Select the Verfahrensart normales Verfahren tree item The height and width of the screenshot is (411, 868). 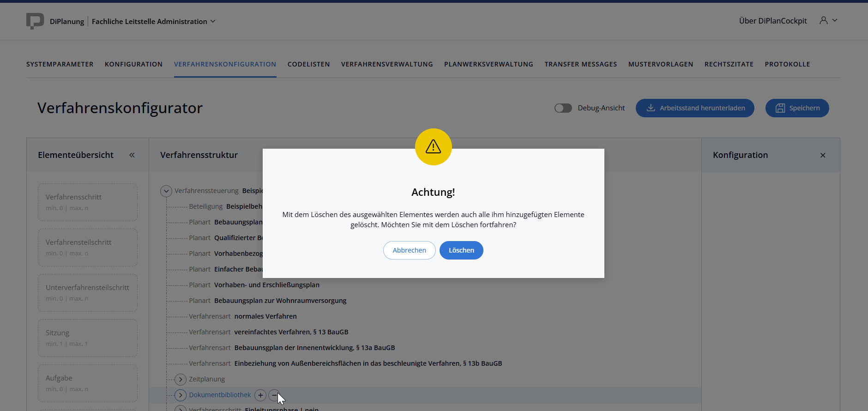point(265,316)
